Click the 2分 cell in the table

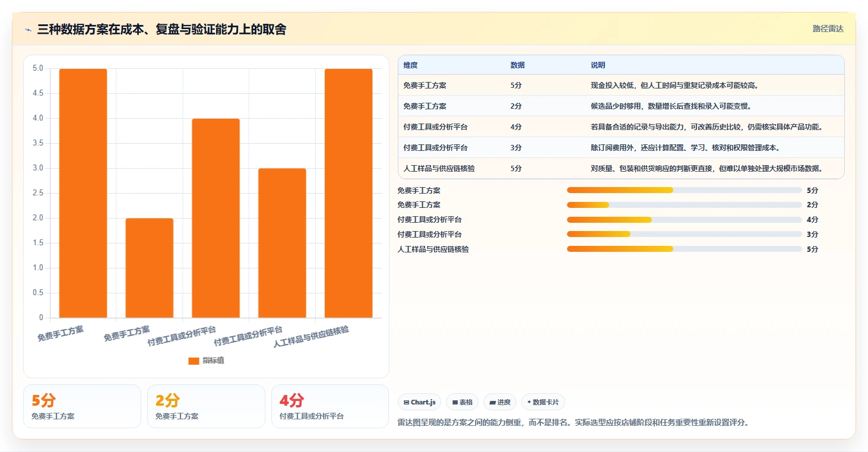516,106
